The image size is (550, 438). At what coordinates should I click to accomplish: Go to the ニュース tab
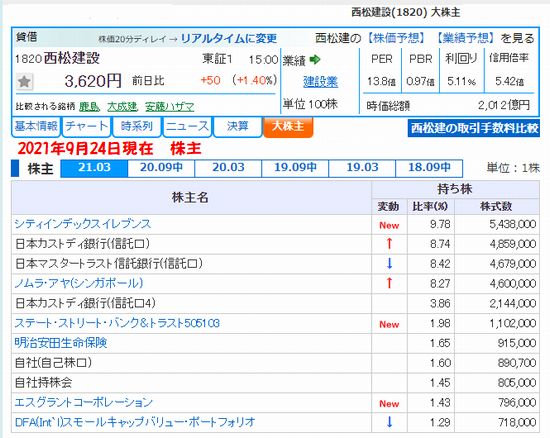pyautogui.click(x=187, y=126)
